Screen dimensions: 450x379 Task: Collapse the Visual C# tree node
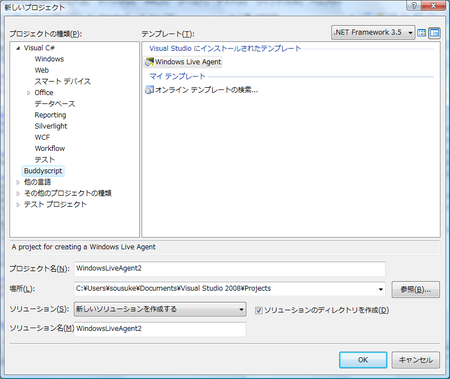point(18,48)
